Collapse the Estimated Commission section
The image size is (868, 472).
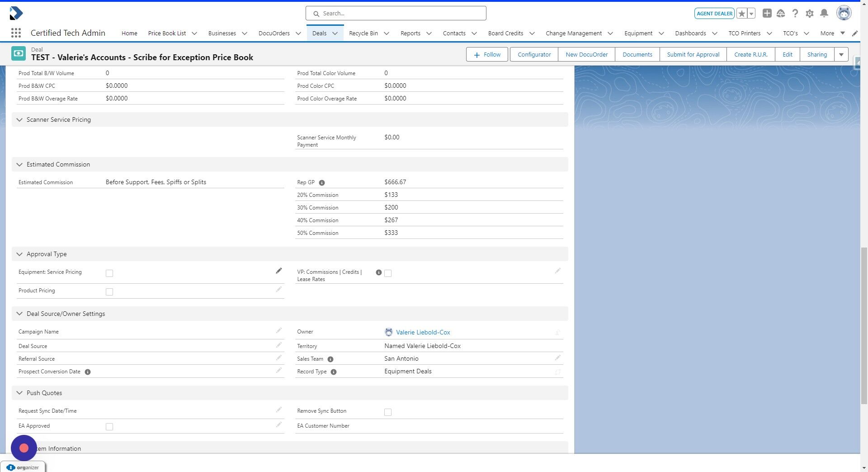19,164
